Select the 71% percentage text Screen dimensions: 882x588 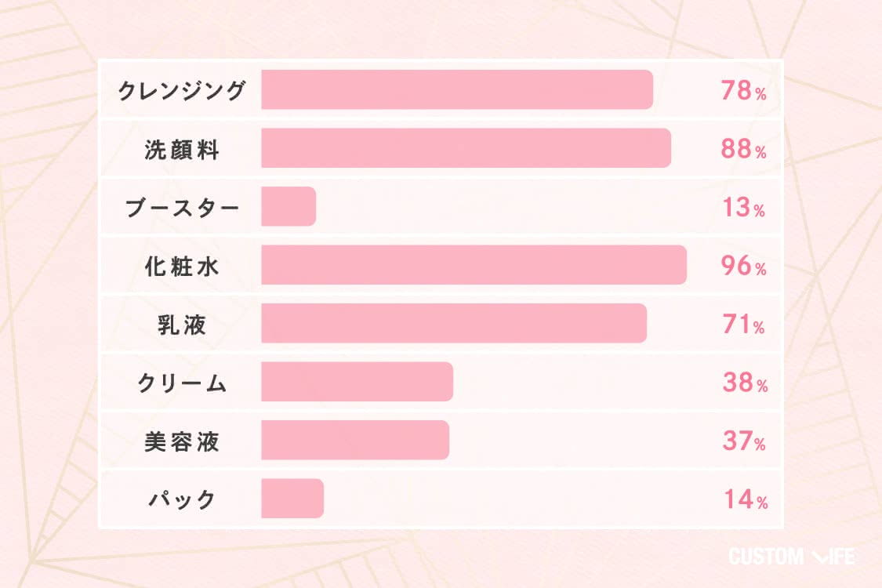point(744,325)
